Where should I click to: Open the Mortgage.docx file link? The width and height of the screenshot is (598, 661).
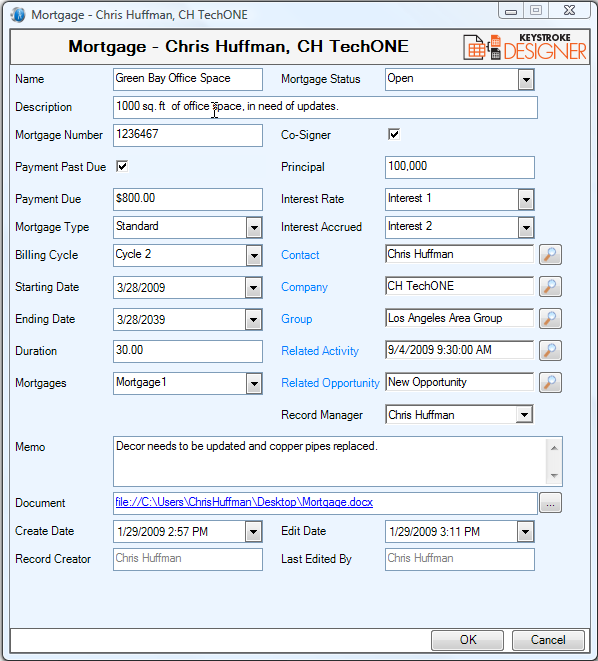point(244,502)
